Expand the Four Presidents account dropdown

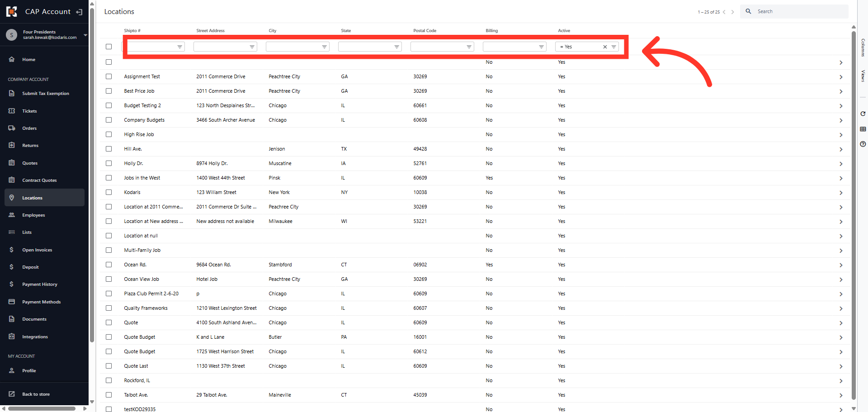point(85,35)
